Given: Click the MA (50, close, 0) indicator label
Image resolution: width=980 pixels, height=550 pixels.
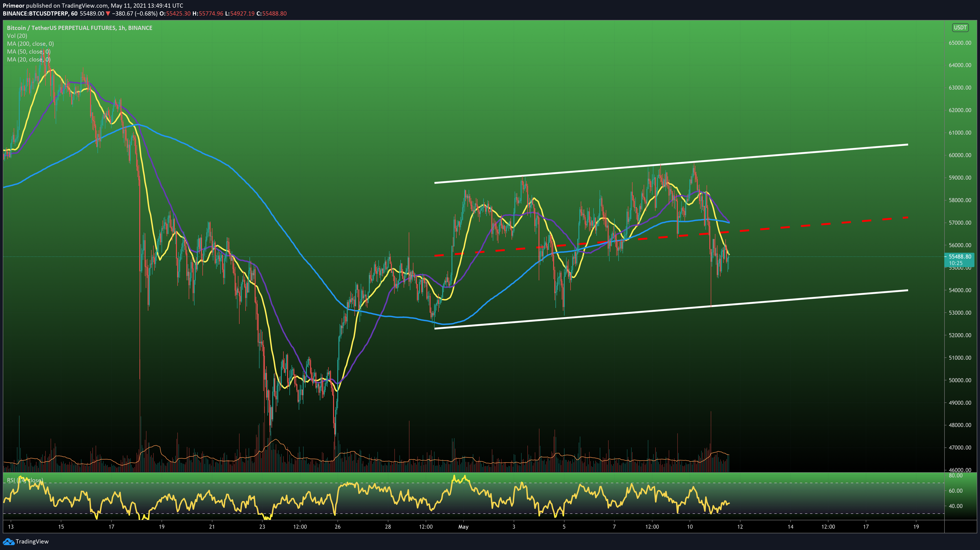Looking at the screenshot, I should [29, 52].
